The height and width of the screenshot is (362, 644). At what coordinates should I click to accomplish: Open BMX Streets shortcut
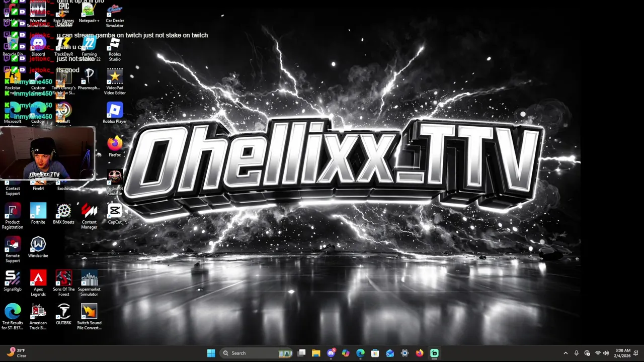click(63, 214)
